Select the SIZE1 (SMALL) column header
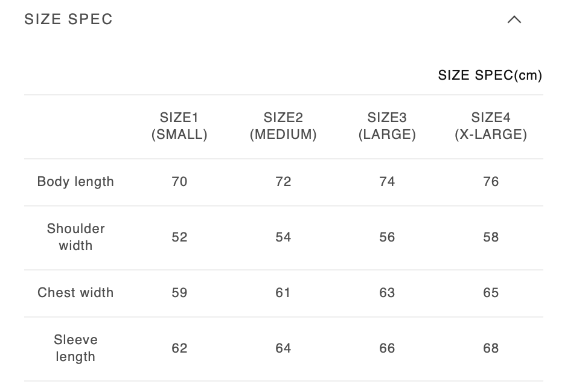 179,126
